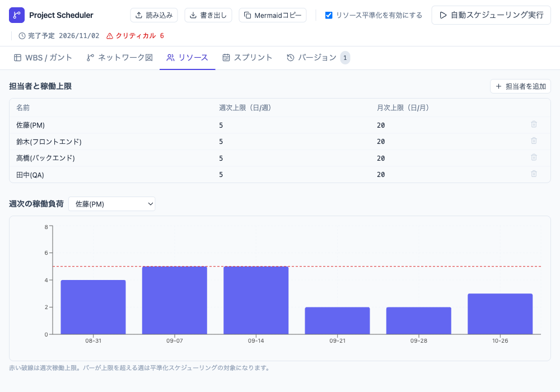This screenshot has height=392, width=560.
Task: Click the バージョン count badge 1
Action: [x=345, y=58]
